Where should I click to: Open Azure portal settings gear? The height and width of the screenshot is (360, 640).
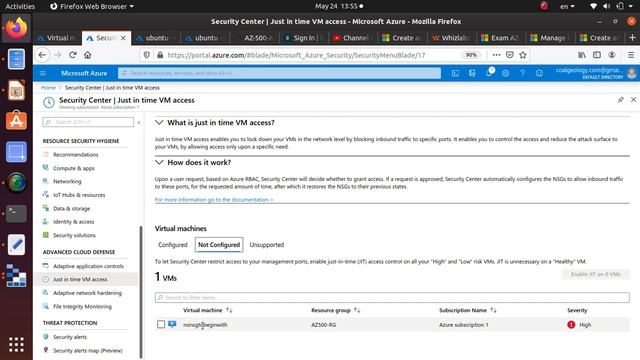pyautogui.click(x=505, y=73)
